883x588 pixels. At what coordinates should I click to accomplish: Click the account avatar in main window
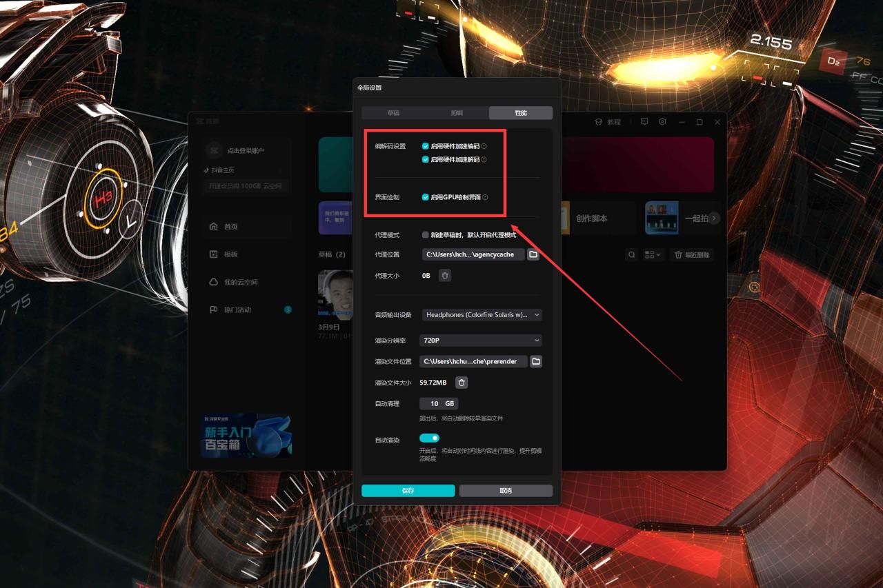[x=214, y=150]
